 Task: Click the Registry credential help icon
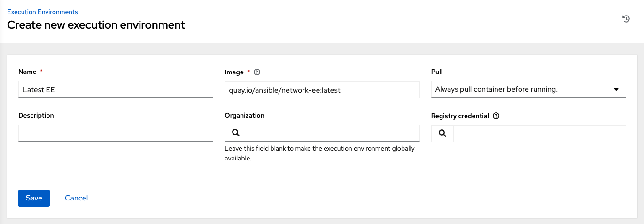(x=496, y=116)
